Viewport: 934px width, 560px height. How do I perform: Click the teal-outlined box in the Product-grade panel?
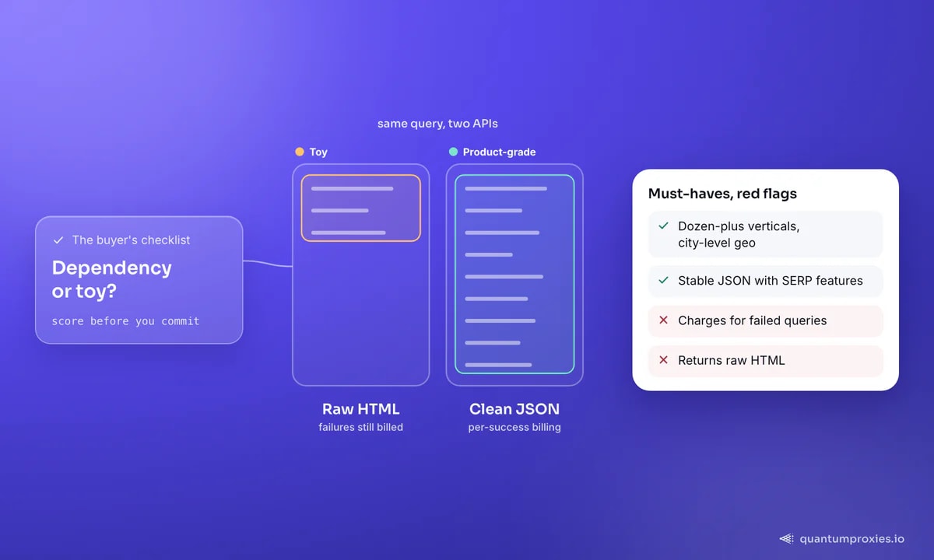514,274
